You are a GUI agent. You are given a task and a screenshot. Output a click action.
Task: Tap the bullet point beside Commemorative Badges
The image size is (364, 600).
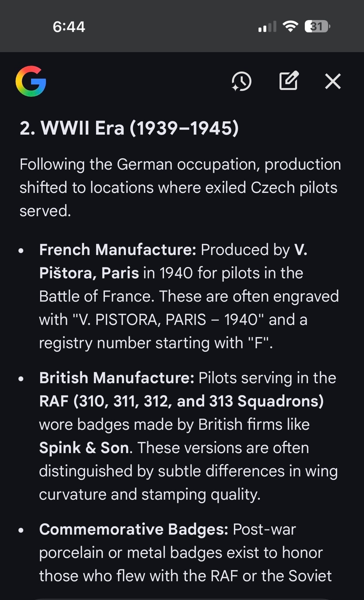[x=21, y=530]
